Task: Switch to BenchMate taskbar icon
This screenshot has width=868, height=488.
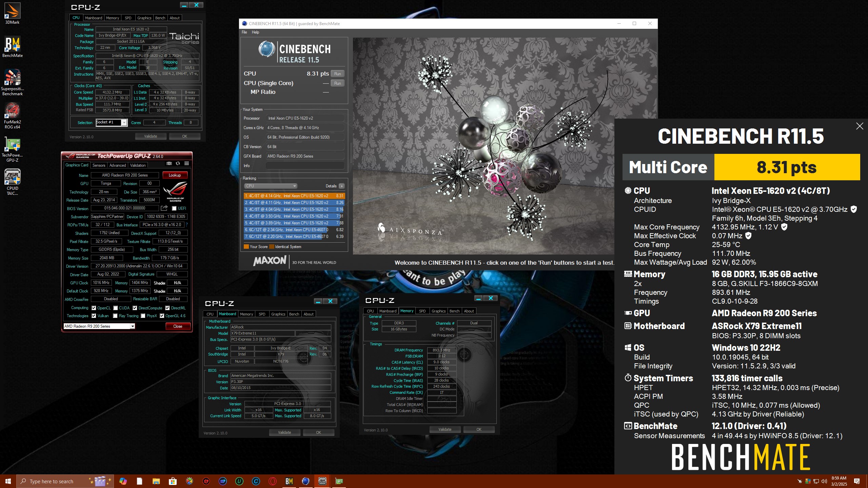Action: (x=289, y=481)
